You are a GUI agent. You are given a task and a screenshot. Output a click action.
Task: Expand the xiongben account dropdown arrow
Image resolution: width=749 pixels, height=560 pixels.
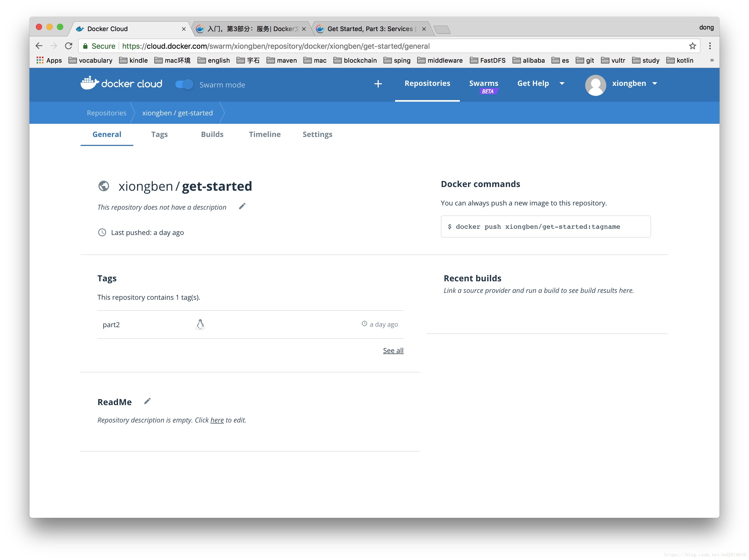click(655, 83)
